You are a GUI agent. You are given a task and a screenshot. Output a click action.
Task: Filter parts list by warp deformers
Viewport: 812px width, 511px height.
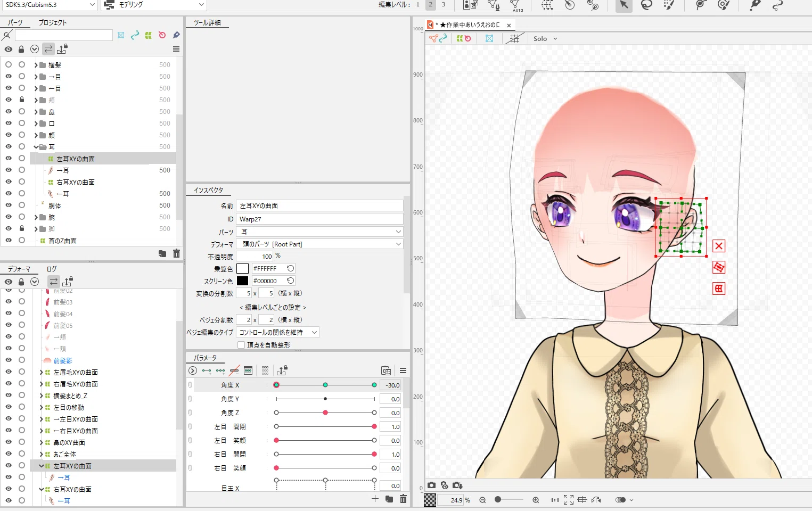point(149,35)
